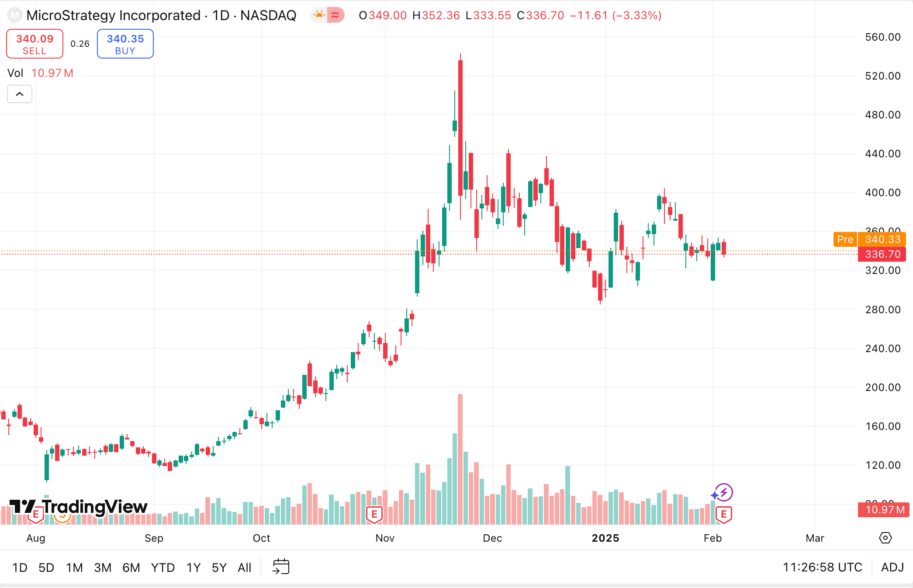913x588 pixels.
Task: Collapse the indicator legend with chevron
Action: tap(20, 94)
